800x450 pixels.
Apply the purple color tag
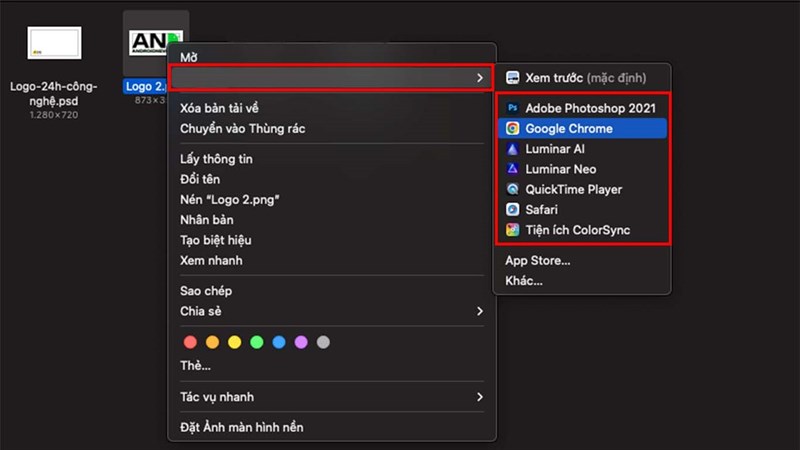click(301, 342)
